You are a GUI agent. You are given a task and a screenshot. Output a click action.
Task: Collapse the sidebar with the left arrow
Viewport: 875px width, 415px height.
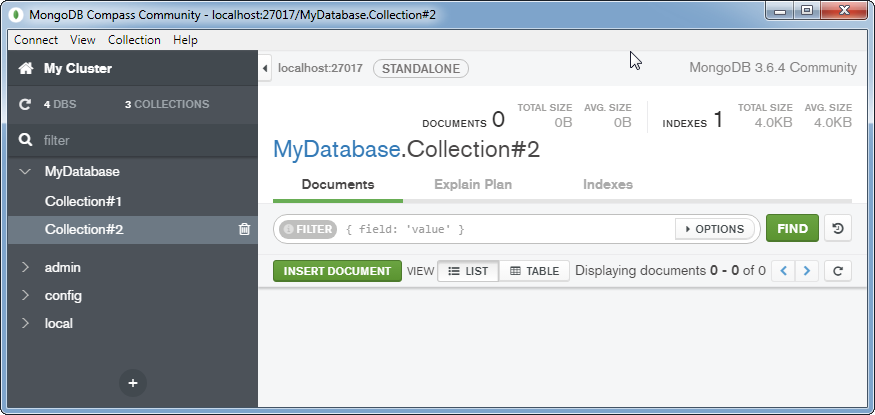click(x=265, y=68)
